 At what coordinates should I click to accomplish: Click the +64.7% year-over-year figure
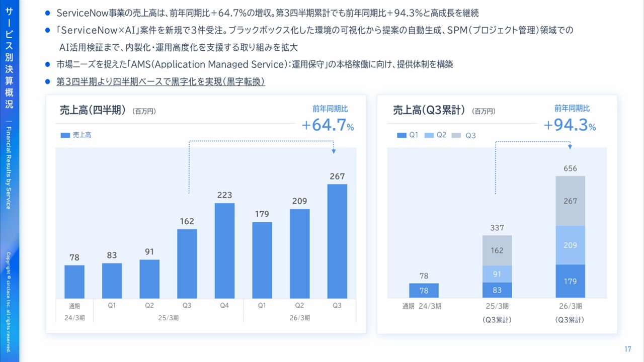pyautogui.click(x=328, y=125)
